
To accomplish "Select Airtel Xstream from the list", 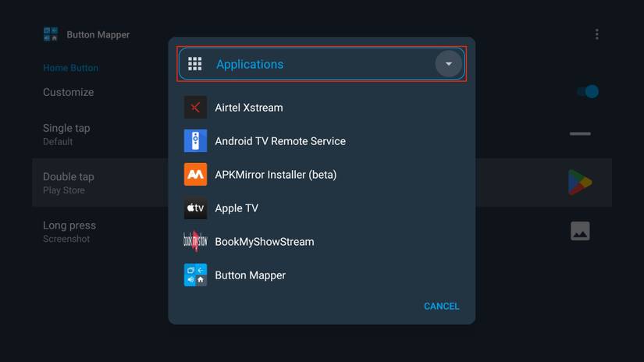I will pyautogui.click(x=249, y=108).
